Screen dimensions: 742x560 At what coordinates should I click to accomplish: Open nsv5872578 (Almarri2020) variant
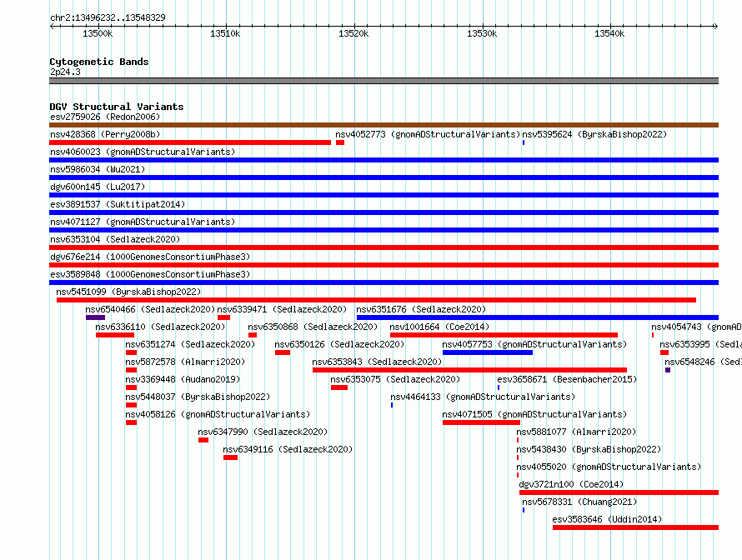coord(185,362)
